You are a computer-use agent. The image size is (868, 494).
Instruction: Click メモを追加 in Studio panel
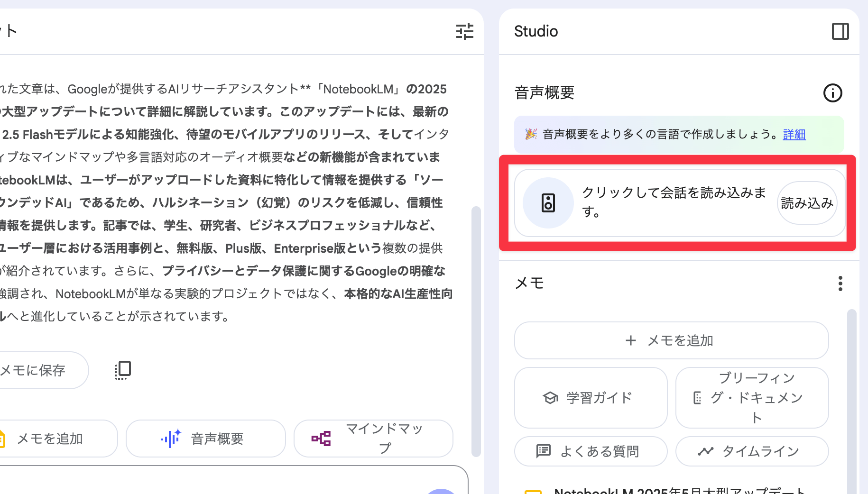(671, 340)
